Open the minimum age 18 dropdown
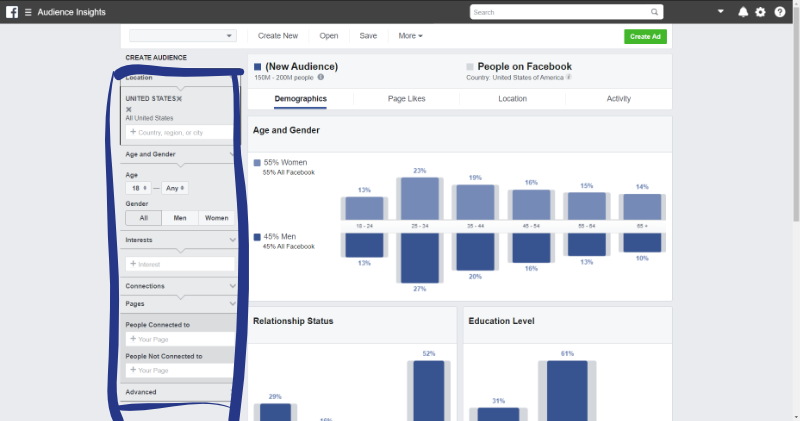Image resolution: width=800 pixels, height=421 pixels. point(138,188)
